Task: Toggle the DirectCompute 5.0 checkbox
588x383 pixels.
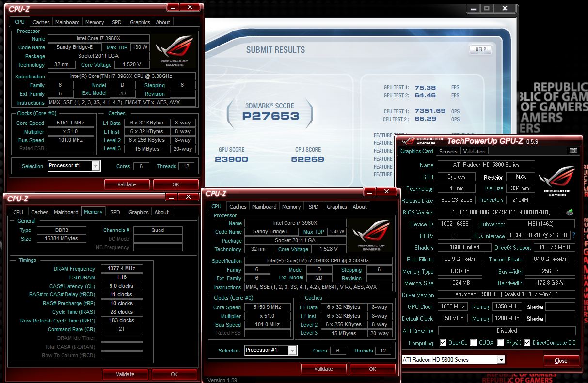Action: pos(527,342)
